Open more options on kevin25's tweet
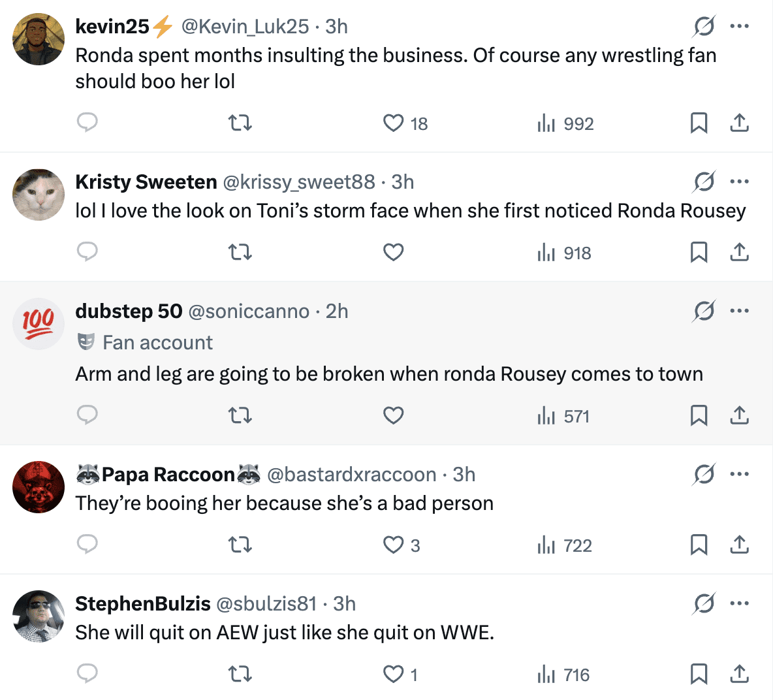Image resolution: width=773 pixels, height=700 pixels. pos(739,27)
